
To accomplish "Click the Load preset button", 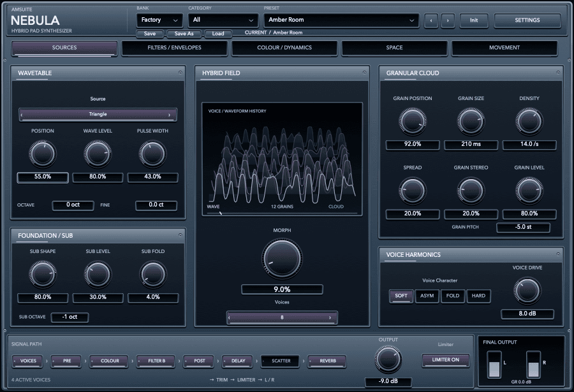I will point(218,34).
